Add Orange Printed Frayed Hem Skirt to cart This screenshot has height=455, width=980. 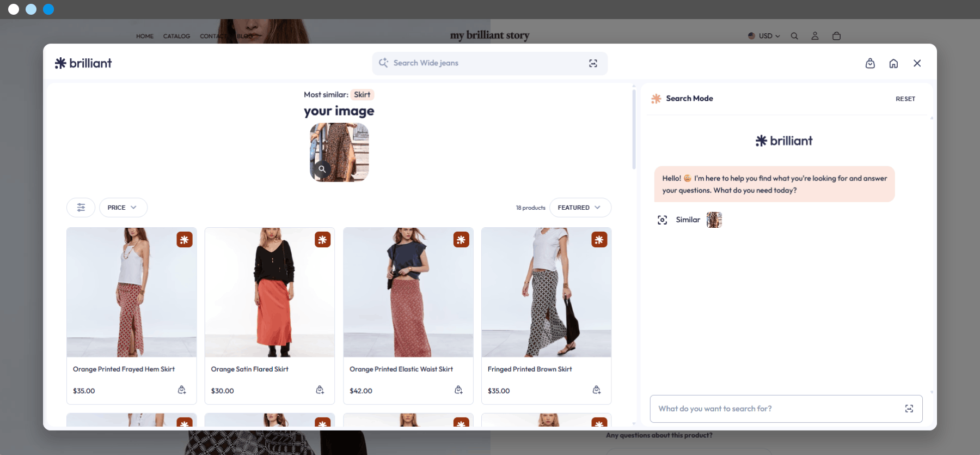coord(182,390)
